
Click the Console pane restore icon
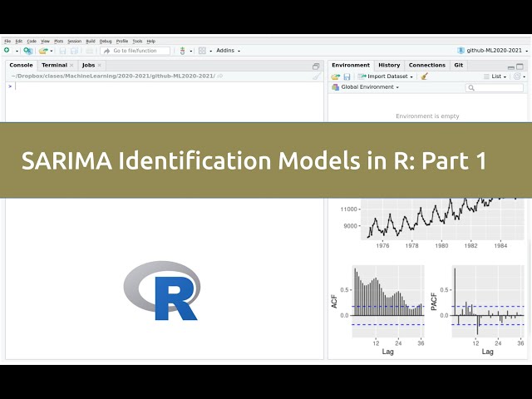tap(316, 66)
